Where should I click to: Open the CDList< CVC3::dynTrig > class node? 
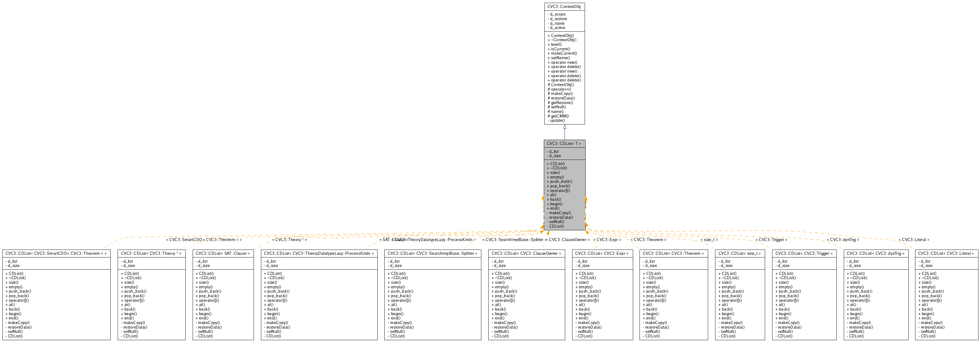[x=875, y=253]
